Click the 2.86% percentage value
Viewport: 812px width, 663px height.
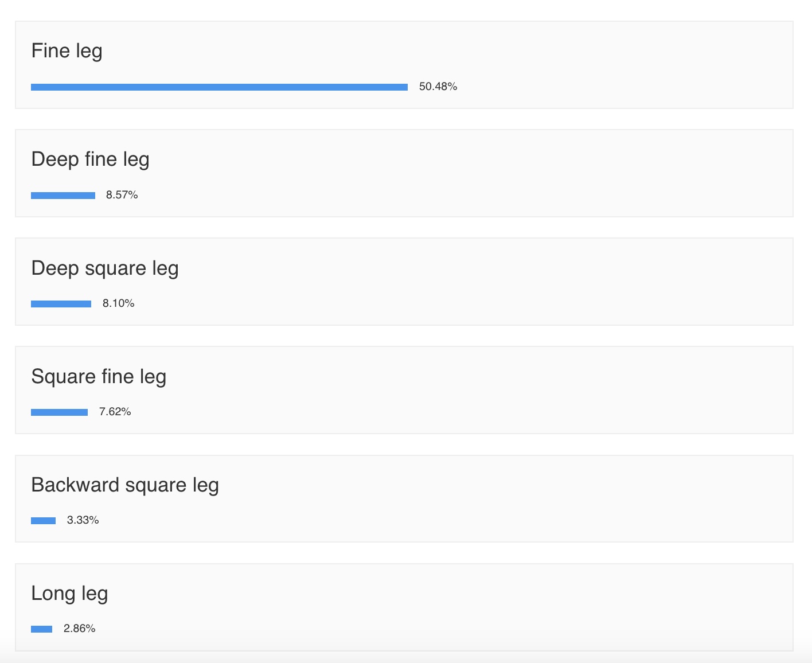[x=79, y=629]
